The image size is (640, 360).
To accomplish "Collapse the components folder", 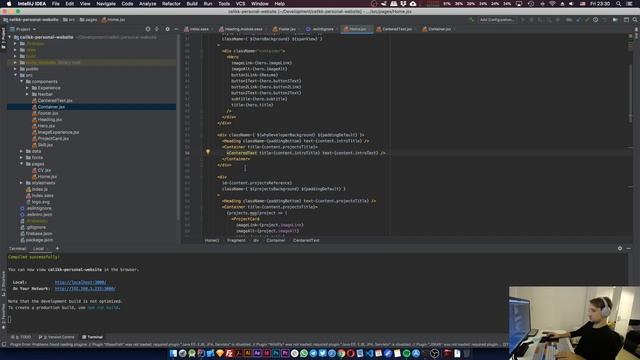I will [x=22, y=82].
